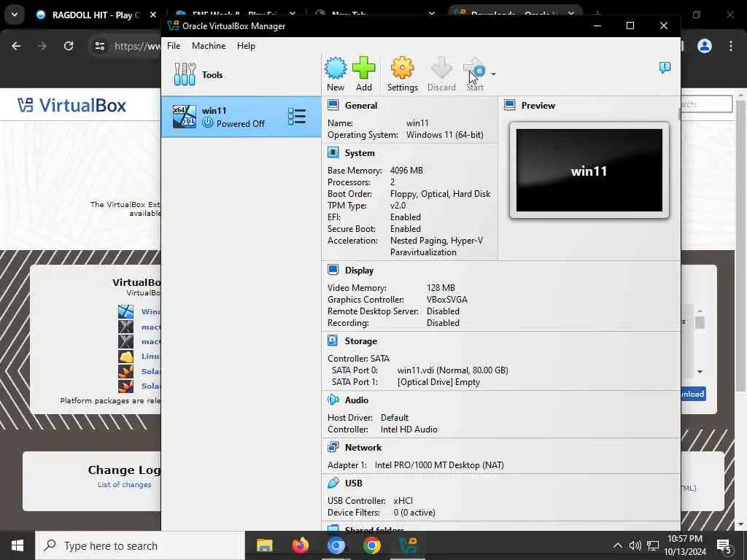Click the browser back arrow
Image resolution: width=747 pixels, height=560 pixels.
(16, 46)
